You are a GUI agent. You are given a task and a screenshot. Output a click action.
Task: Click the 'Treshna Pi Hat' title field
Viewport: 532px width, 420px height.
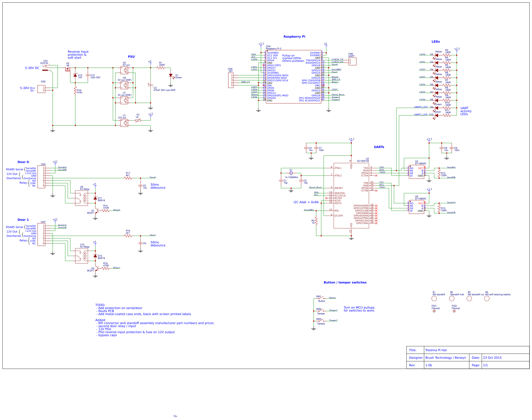tap(436, 350)
